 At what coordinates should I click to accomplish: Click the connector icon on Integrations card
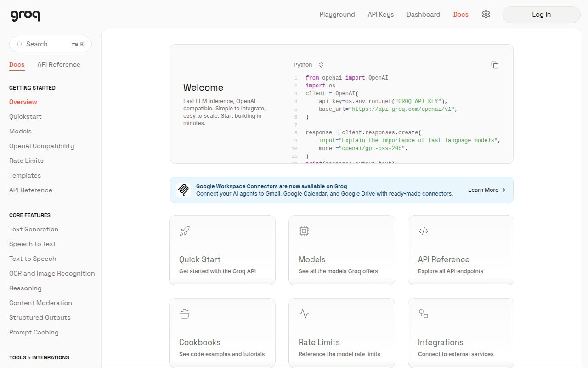pyautogui.click(x=424, y=314)
